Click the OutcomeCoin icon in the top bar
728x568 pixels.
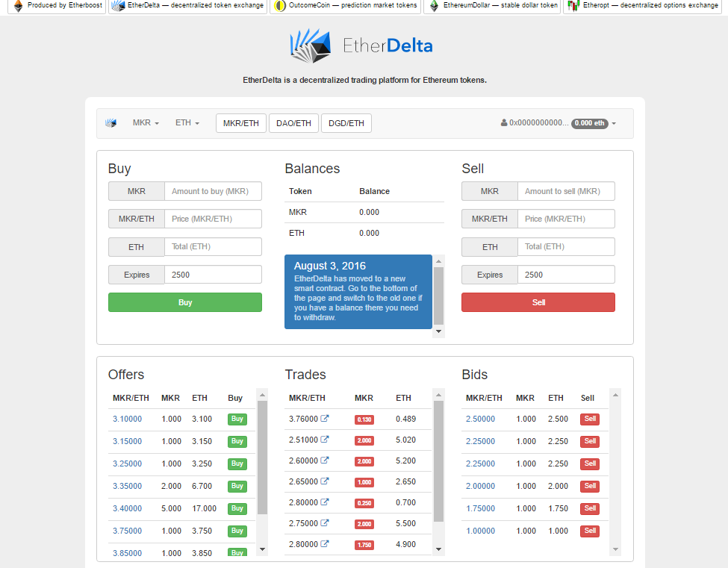click(280, 6)
